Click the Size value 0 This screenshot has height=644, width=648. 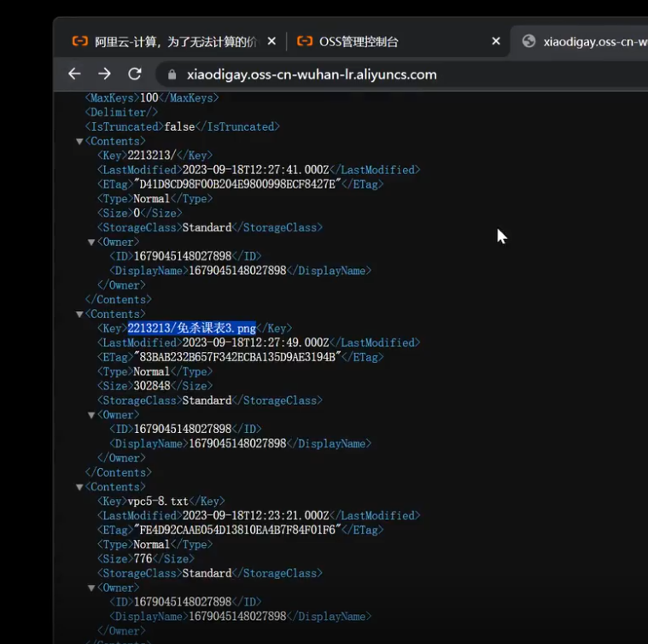[137, 213]
